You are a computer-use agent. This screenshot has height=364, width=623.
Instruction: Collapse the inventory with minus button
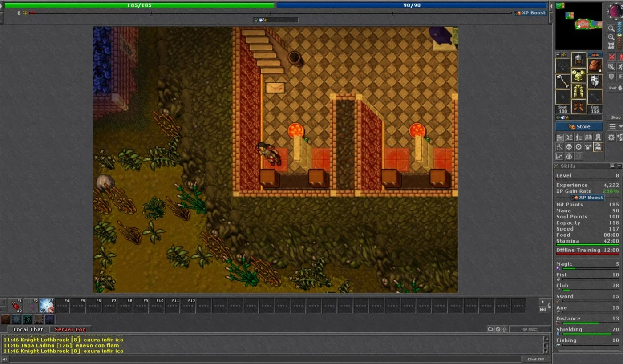click(x=558, y=55)
